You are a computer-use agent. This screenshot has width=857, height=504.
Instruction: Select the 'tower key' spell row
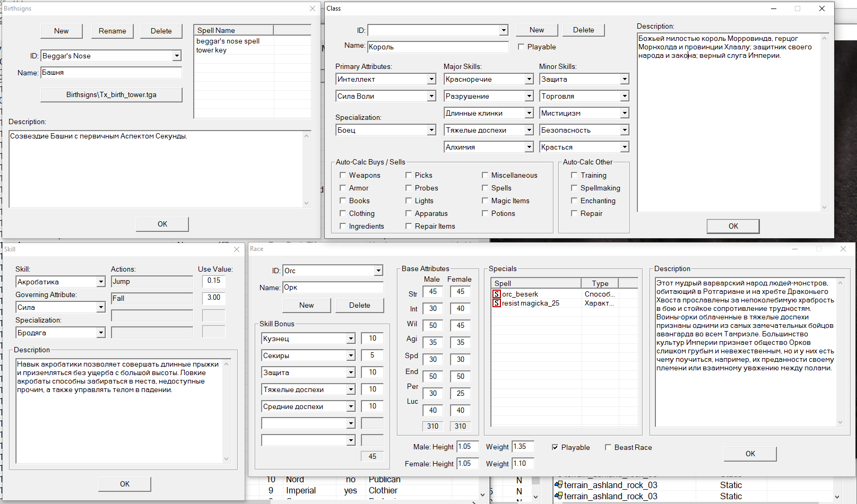211,50
